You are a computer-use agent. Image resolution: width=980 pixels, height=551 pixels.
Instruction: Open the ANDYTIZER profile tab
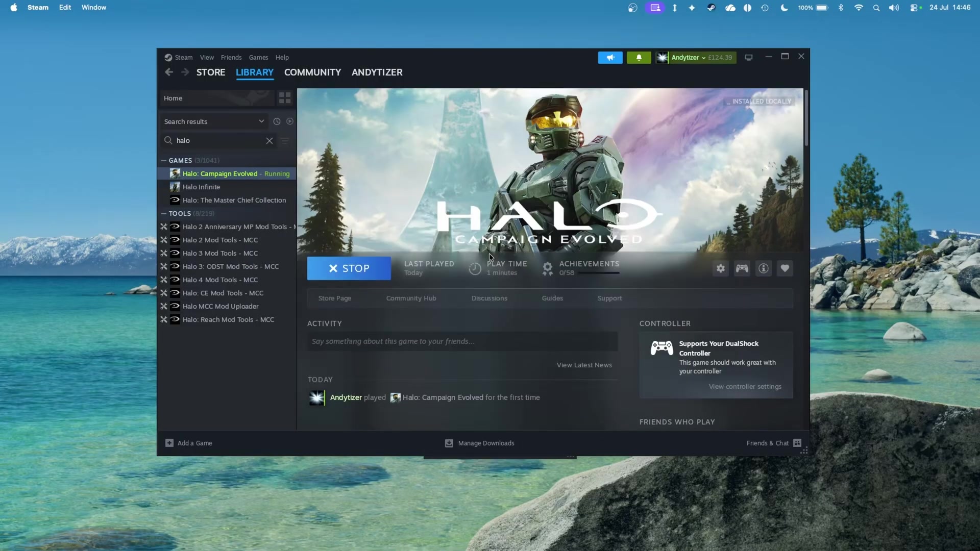tap(377, 72)
